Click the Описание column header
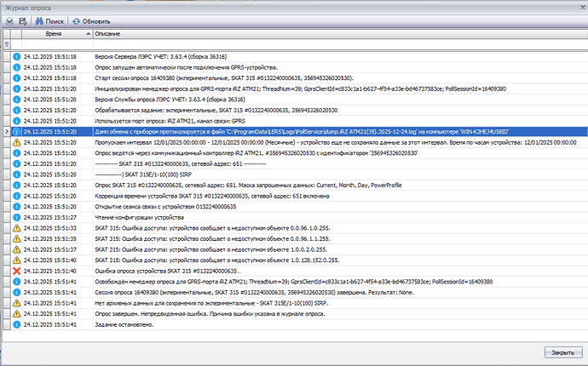Screen dimensions: 588x366 coord(256,34)
